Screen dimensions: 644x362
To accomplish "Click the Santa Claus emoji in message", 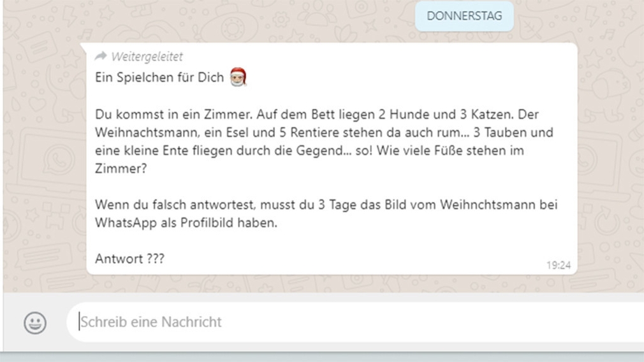I will click(x=238, y=76).
